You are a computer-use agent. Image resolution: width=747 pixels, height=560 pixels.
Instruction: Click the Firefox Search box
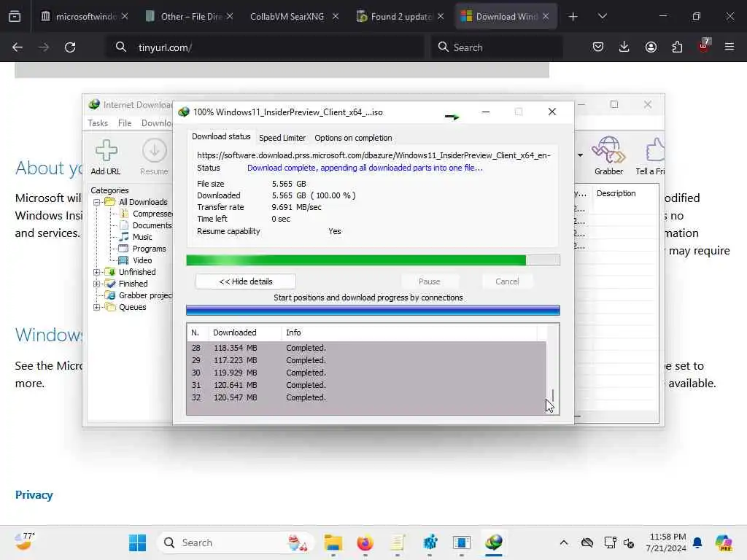click(497, 47)
